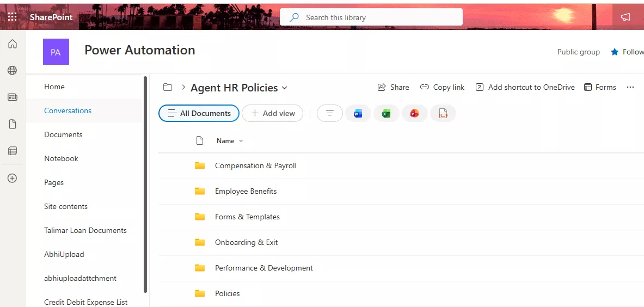Open the Employee Benefits folder name

click(246, 191)
